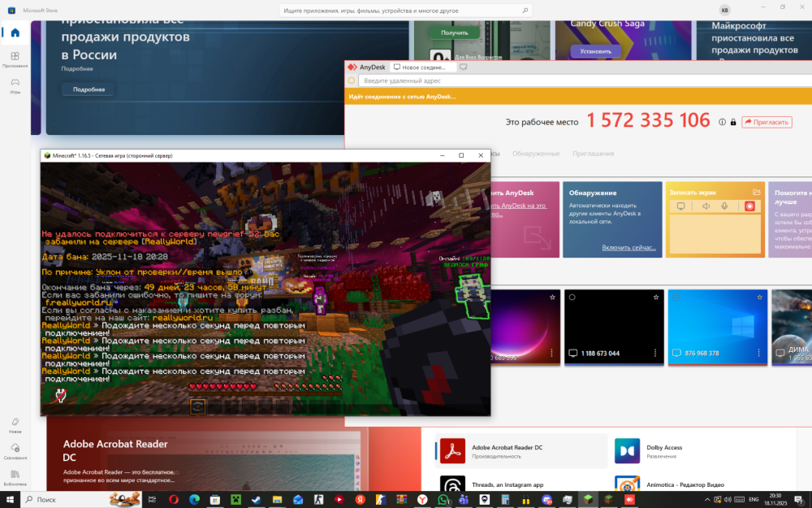Viewport: 812px width, 508px height.
Task: Favorite the 876 968 378 session star
Action: pyautogui.click(x=760, y=297)
